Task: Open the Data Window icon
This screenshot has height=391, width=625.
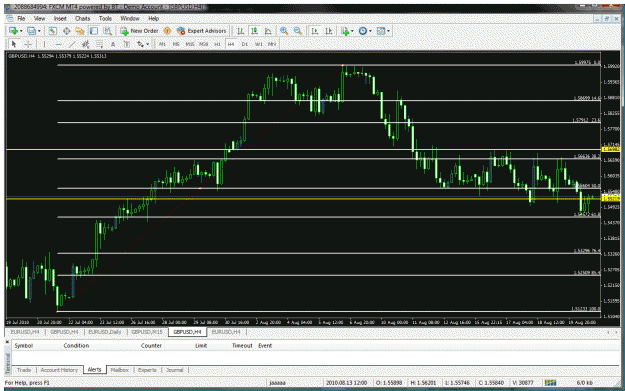Action: click(66, 31)
